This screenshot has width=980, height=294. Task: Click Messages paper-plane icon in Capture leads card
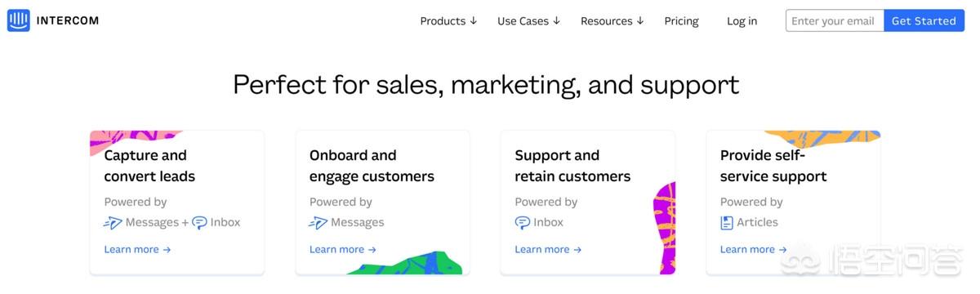click(113, 222)
